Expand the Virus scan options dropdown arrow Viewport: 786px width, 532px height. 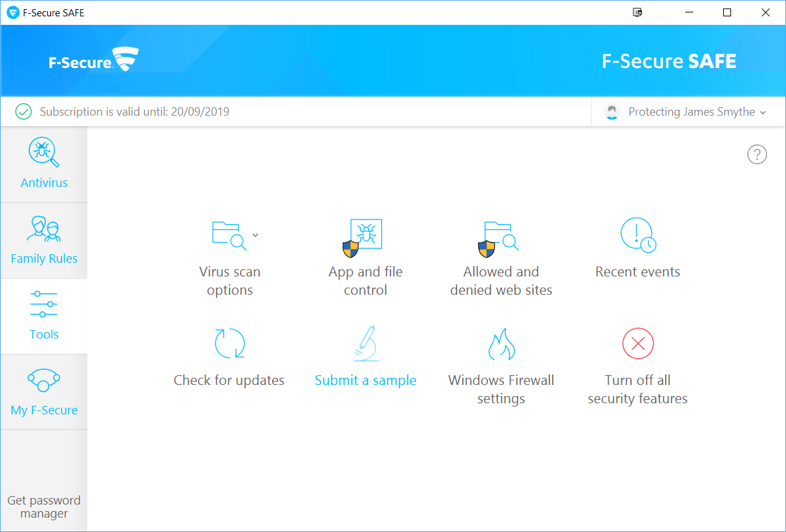coord(256,235)
